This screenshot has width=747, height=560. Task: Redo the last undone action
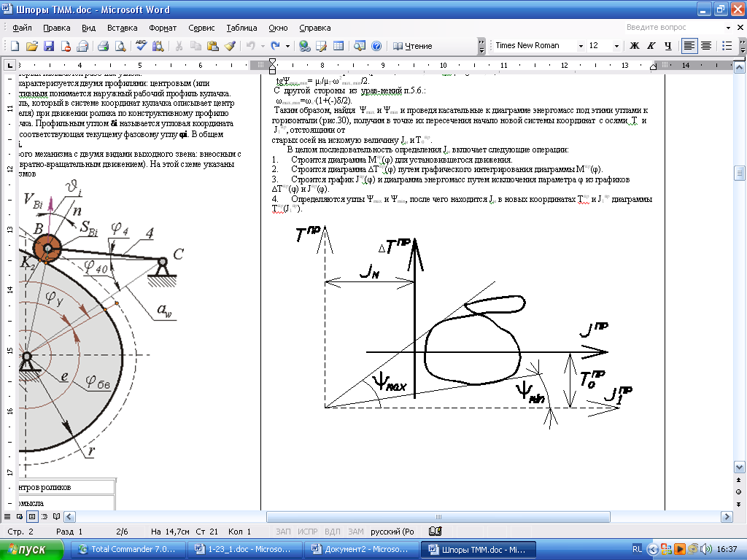(275, 46)
